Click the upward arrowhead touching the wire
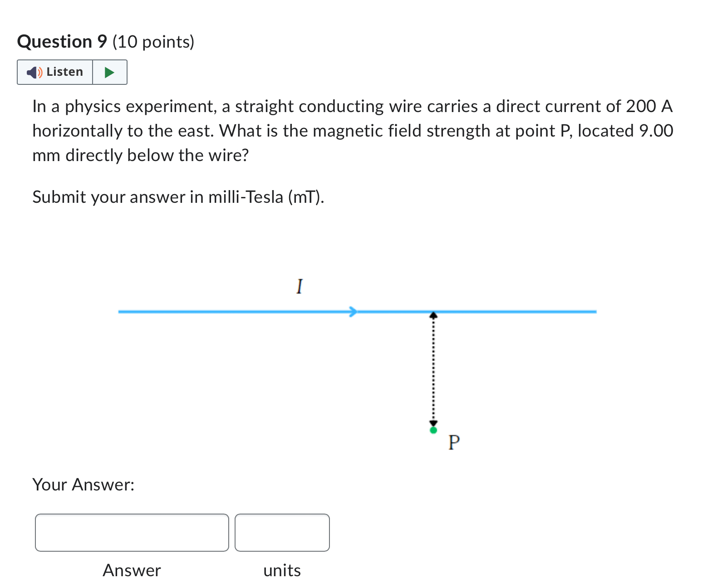The width and height of the screenshot is (722, 588). click(434, 316)
